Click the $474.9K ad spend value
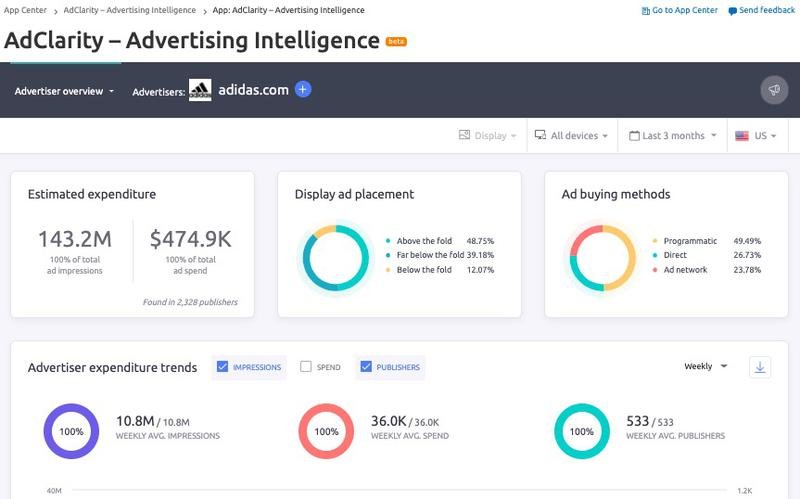 [190, 239]
